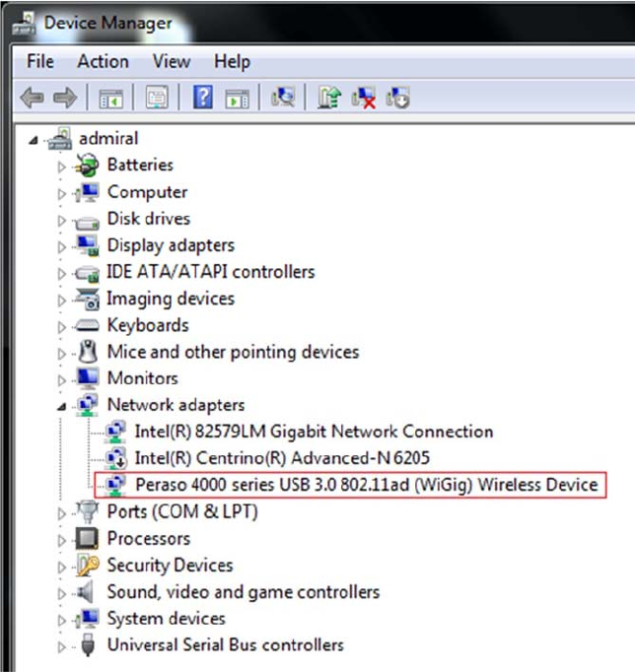Click the Universal Serial Bus controllers plug icon
Image resolution: width=635 pixels, height=672 pixels.
point(88,645)
